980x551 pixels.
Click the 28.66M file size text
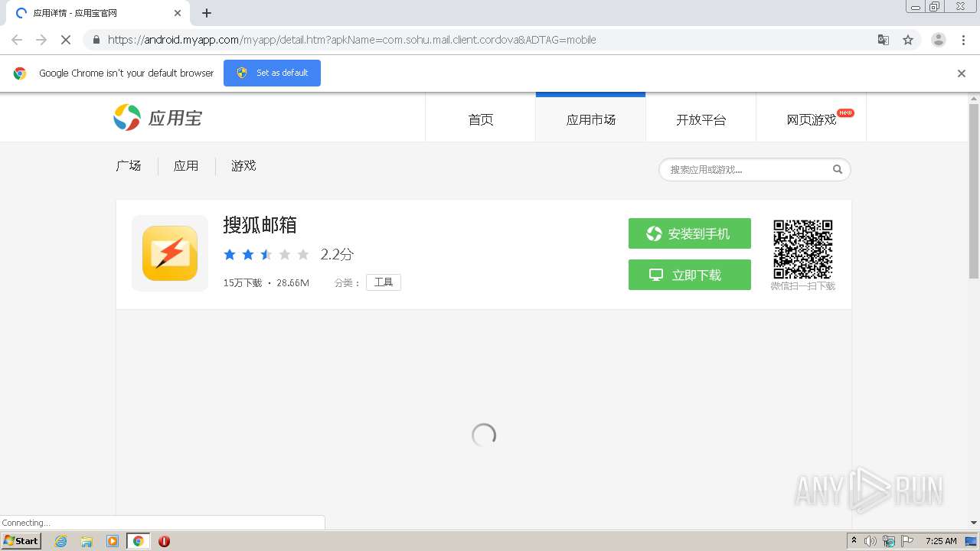[x=293, y=283]
